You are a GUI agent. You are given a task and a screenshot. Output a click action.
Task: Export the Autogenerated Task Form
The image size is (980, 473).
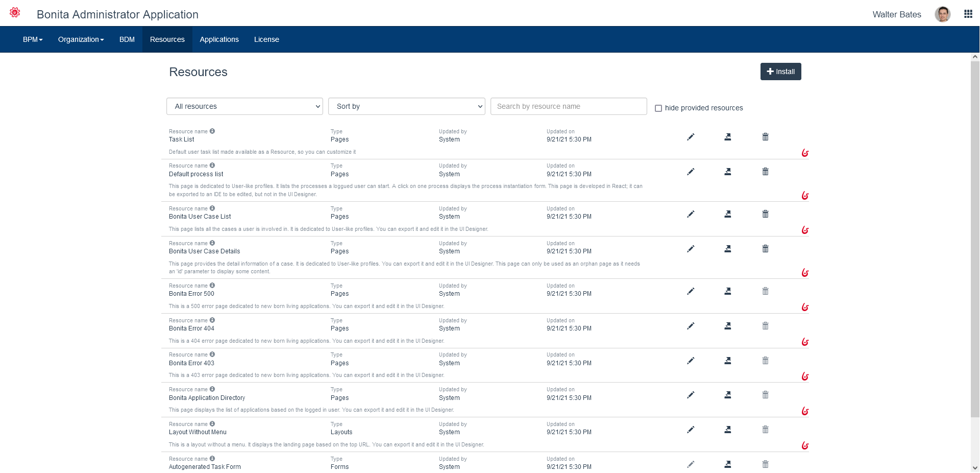click(x=728, y=464)
